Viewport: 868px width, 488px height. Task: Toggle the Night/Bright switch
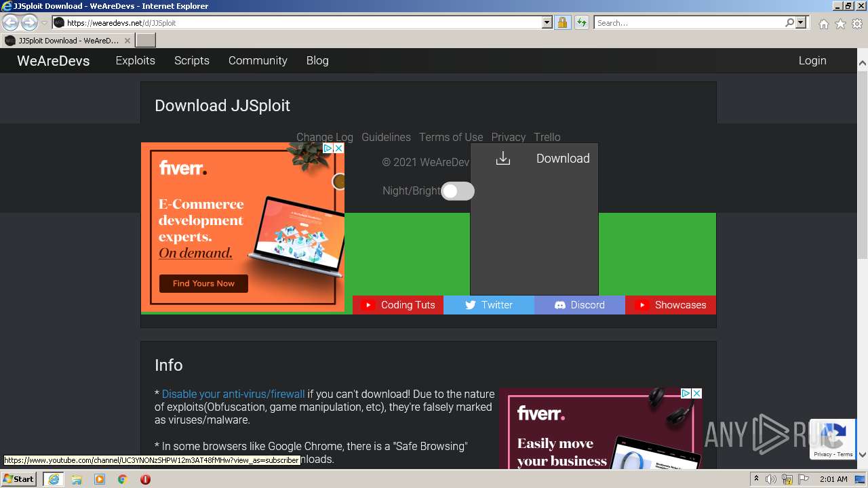(458, 191)
